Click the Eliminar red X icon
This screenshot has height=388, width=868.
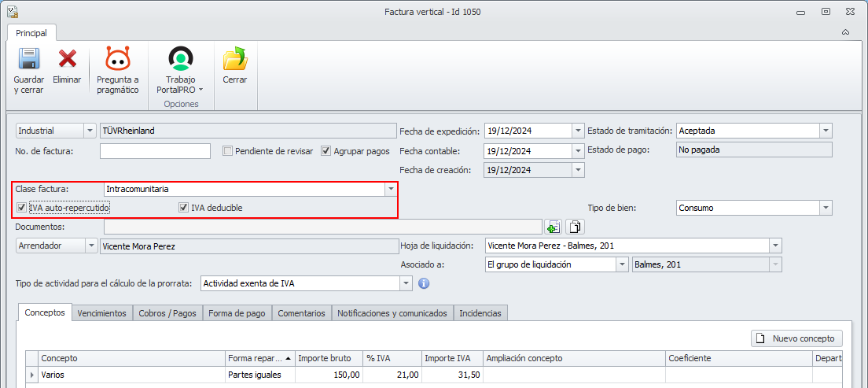(67, 59)
